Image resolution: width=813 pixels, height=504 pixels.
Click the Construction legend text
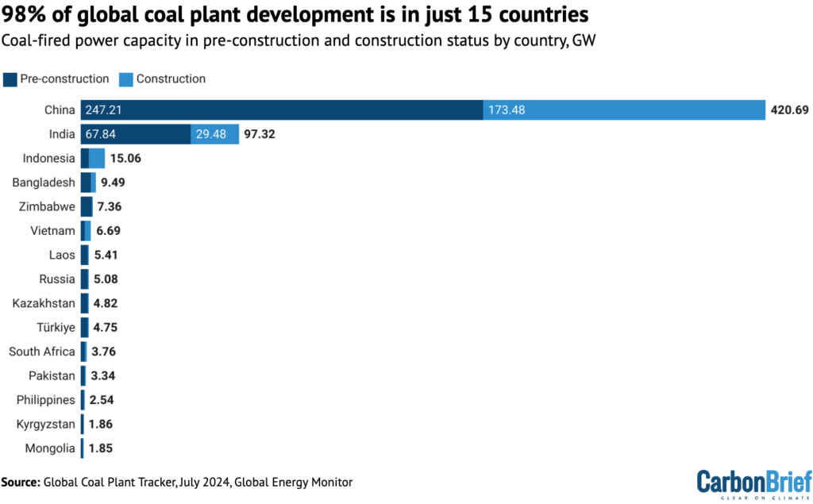(x=171, y=79)
